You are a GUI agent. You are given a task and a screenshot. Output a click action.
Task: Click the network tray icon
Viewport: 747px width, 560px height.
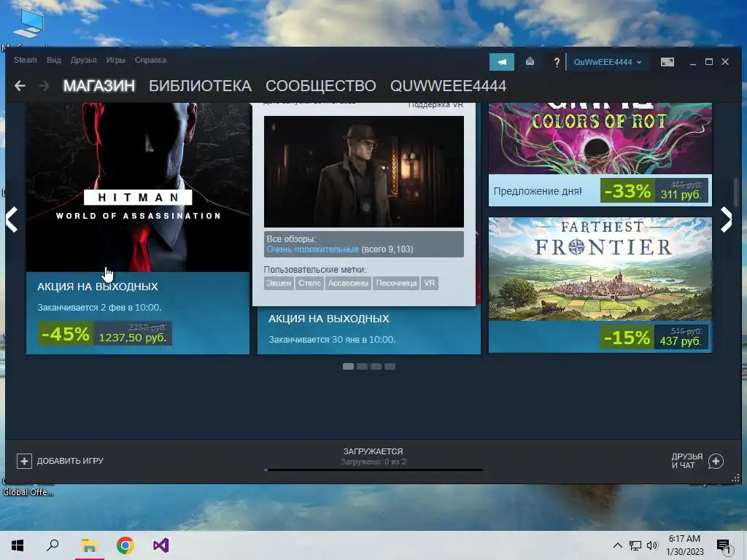point(635,545)
